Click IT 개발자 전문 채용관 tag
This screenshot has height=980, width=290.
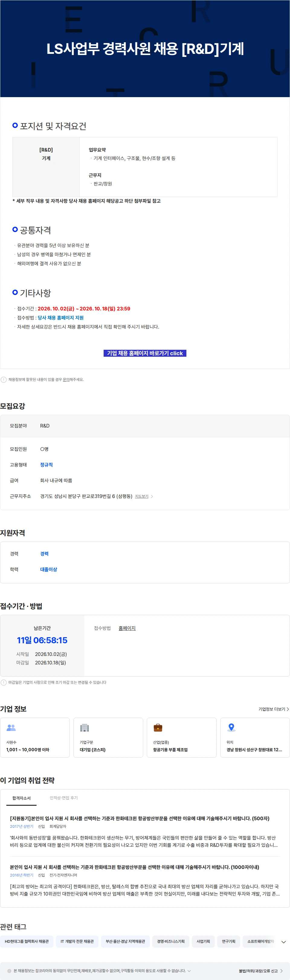click(77, 941)
